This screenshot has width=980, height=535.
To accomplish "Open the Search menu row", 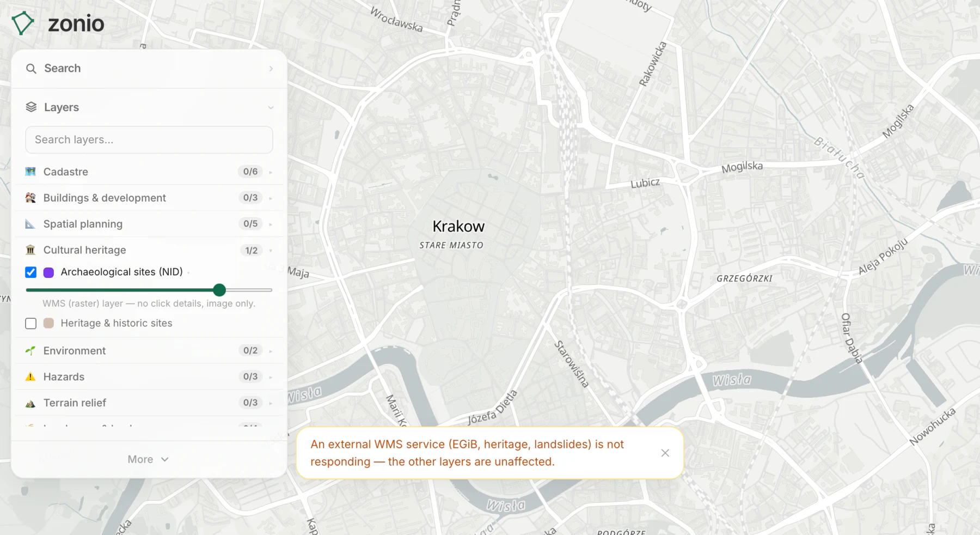I will pyautogui.click(x=149, y=69).
